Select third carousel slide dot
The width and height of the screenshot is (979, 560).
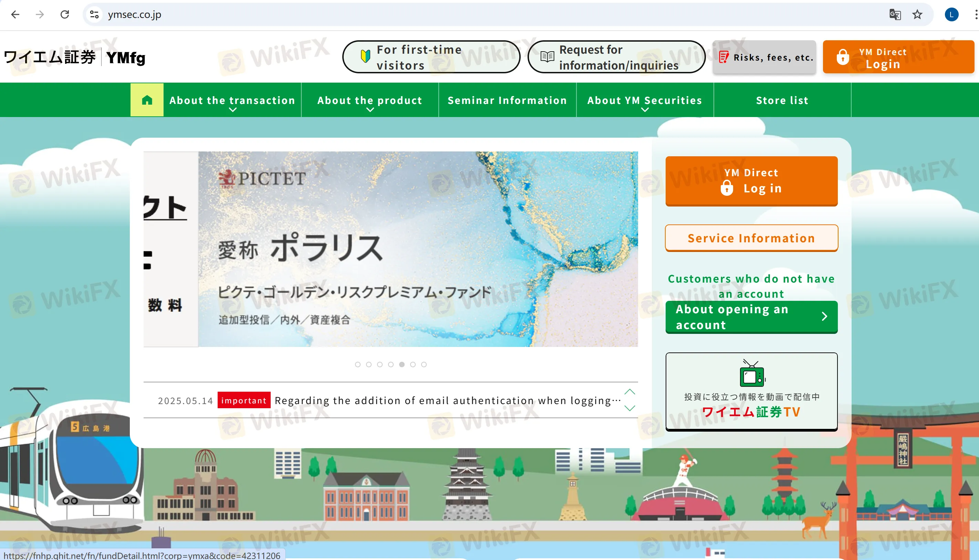(x=380, y=364)
